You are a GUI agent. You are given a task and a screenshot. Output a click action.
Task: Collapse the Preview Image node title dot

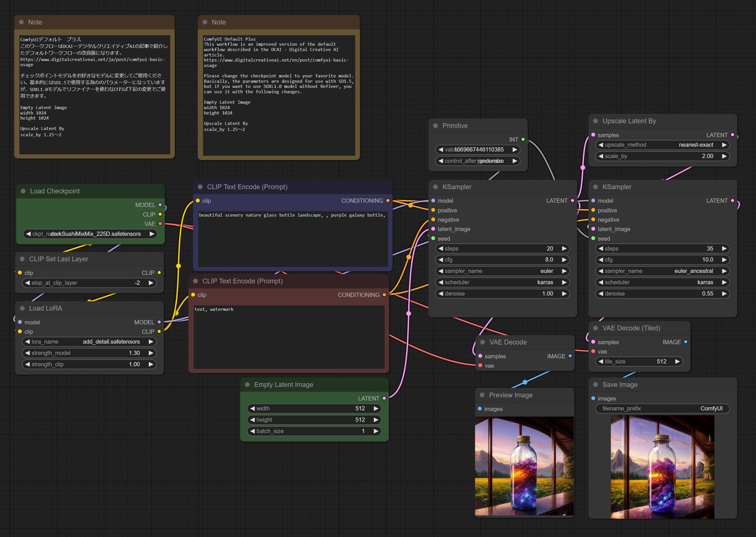[x=482, y=395]
